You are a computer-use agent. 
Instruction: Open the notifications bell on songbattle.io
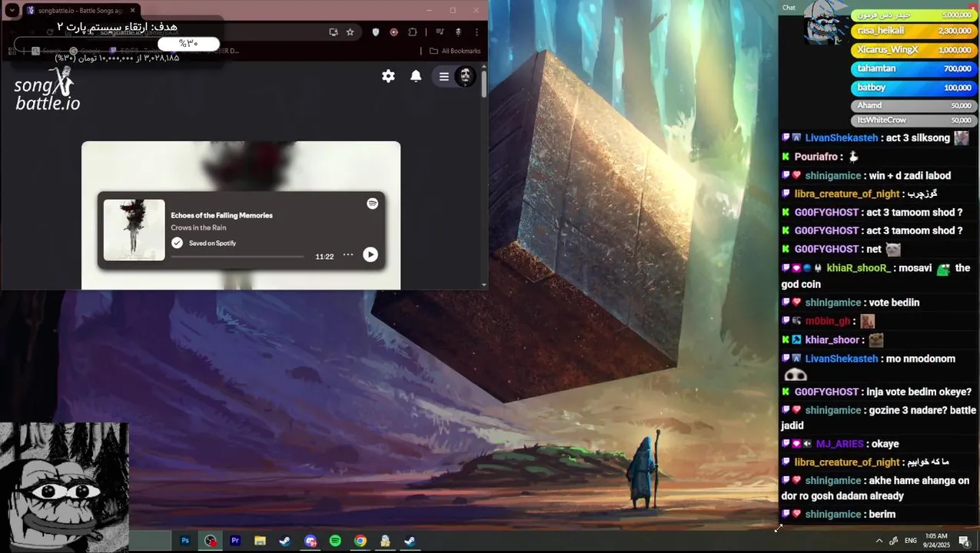[x=416, y=76]
